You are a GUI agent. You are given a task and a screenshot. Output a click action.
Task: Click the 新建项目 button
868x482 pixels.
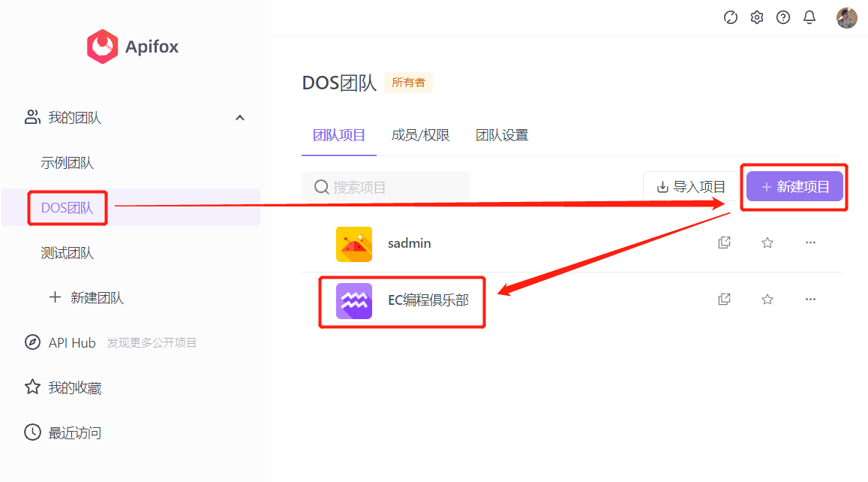point(794,186)
